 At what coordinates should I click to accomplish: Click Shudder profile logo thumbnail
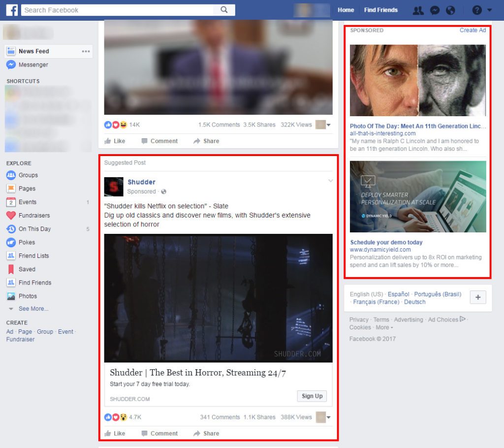[114, 187]
